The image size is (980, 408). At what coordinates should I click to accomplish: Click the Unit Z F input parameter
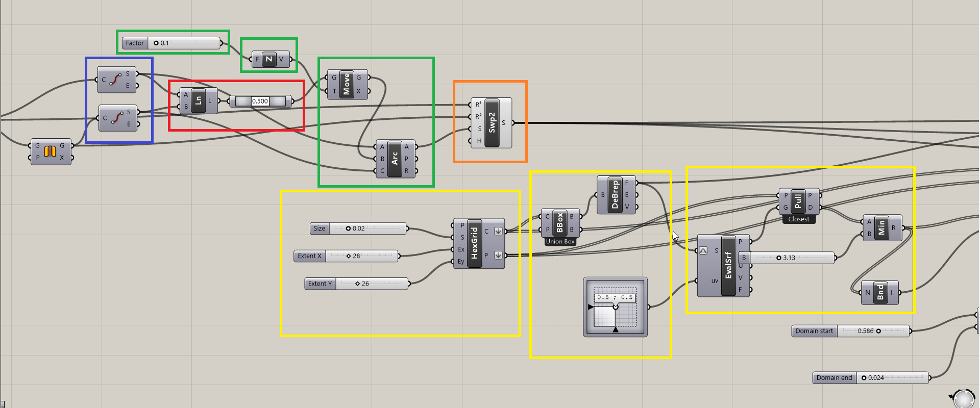257,60
